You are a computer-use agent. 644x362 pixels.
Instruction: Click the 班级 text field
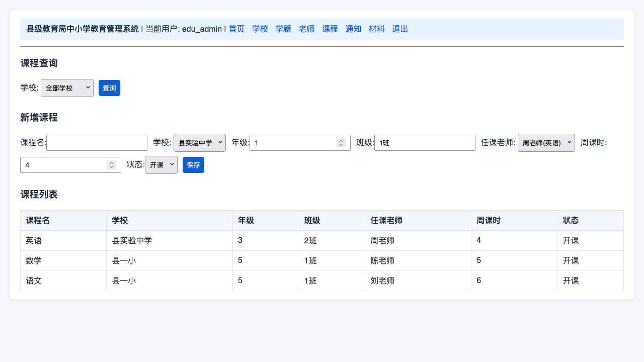pos(425,143)
